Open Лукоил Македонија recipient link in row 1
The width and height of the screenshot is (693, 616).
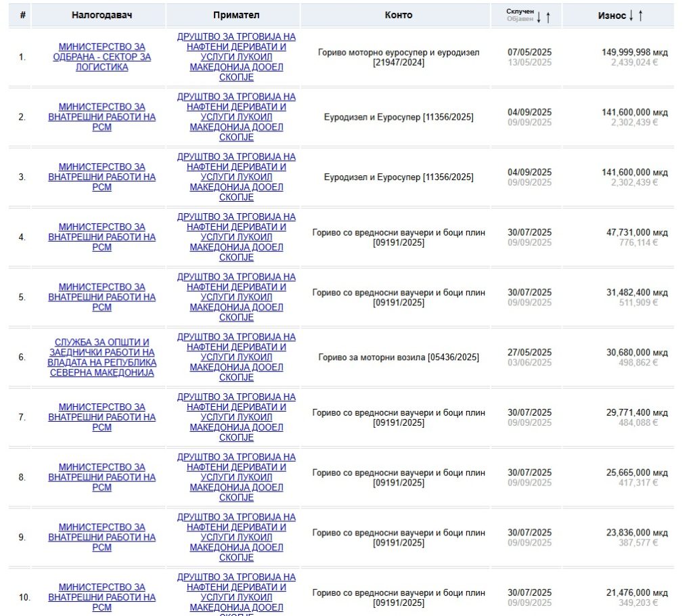pyautogui.click(x=236, y=57)
